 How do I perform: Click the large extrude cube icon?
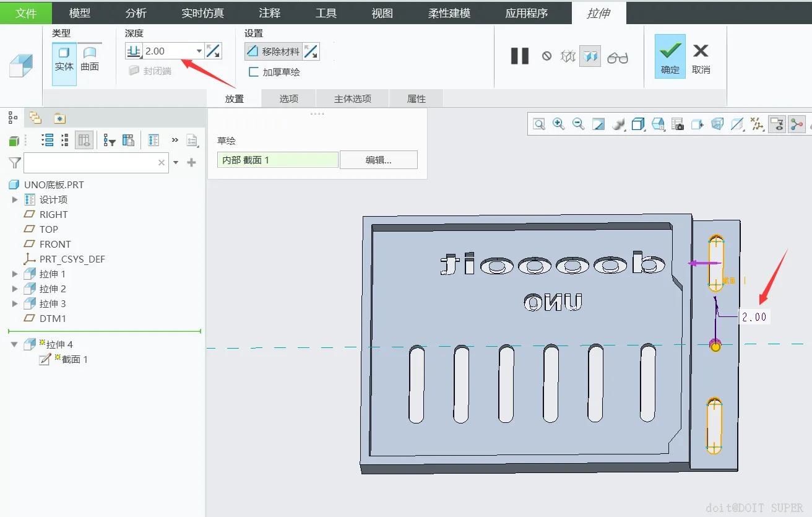point(20,66)
